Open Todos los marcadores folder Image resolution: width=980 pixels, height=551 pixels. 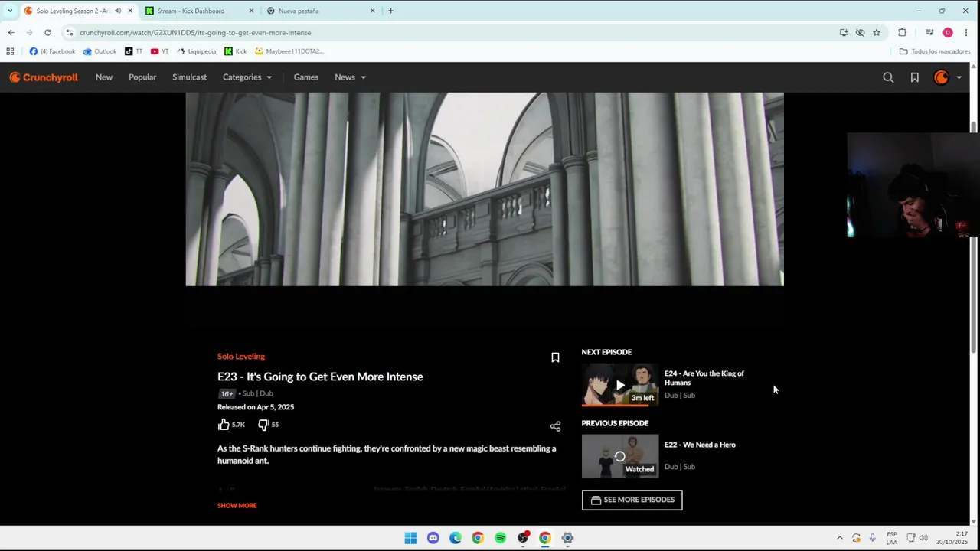935,51
